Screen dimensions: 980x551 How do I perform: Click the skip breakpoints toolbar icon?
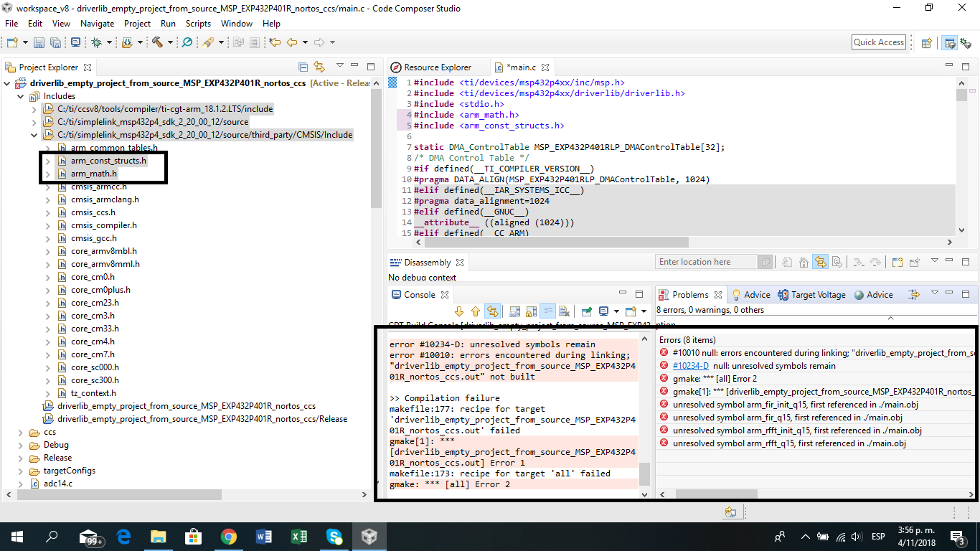(x=187, y=42)
